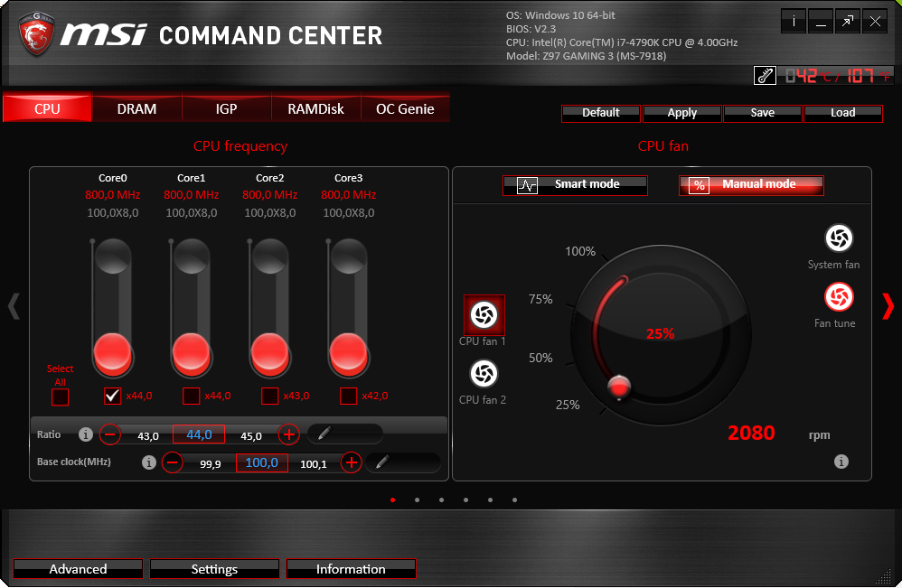
Task: Decrease Base clock with minus button
Action: 172,462
